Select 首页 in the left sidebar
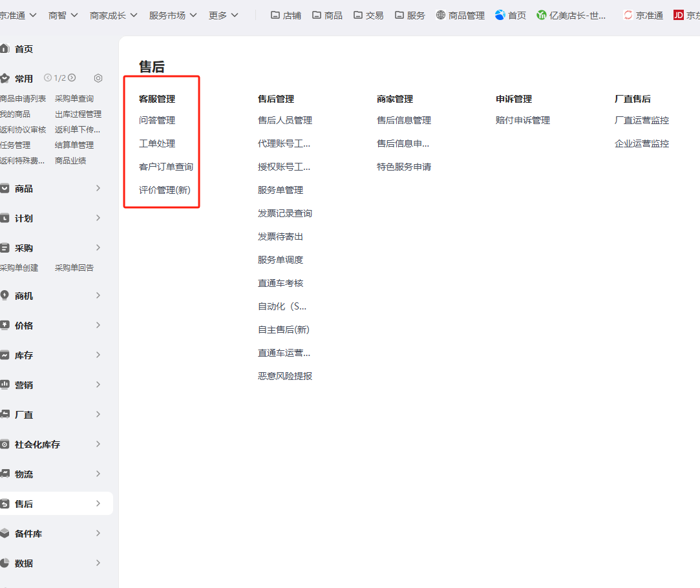The height and width of the screenshot is (588, 700). (24, 49)
